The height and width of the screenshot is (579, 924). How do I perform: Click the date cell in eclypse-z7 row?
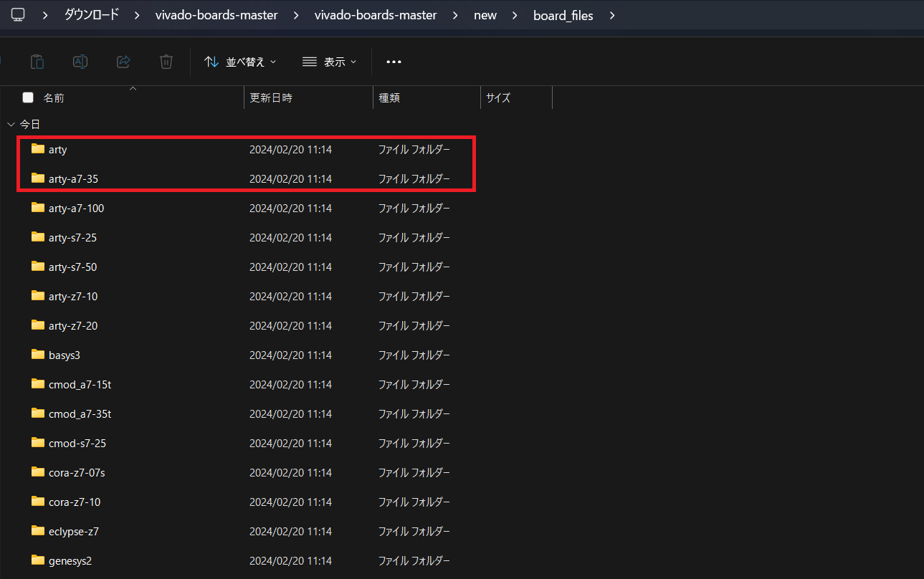tap(290, 532)
